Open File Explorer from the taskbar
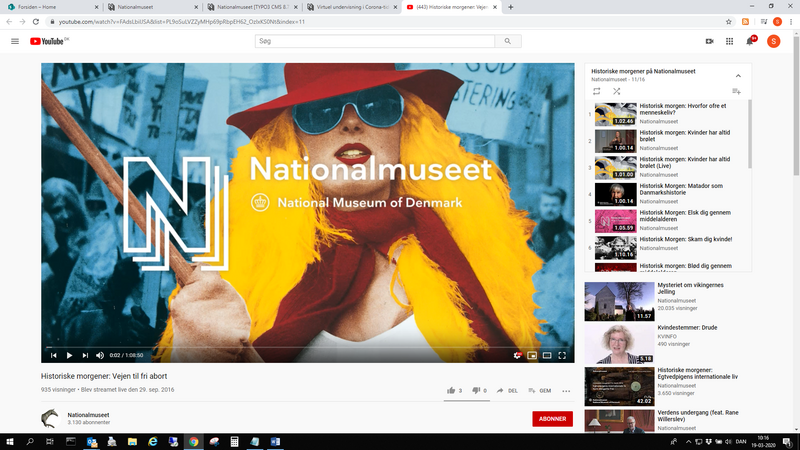The image size is (800, 450). click(x=132, y=442)
